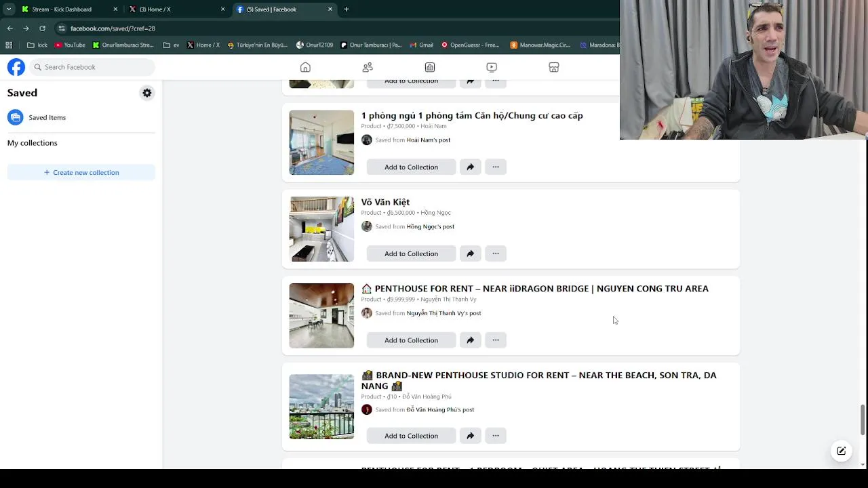Open Marketplace icon in Facebook navigation

click(x=554, y=67)
